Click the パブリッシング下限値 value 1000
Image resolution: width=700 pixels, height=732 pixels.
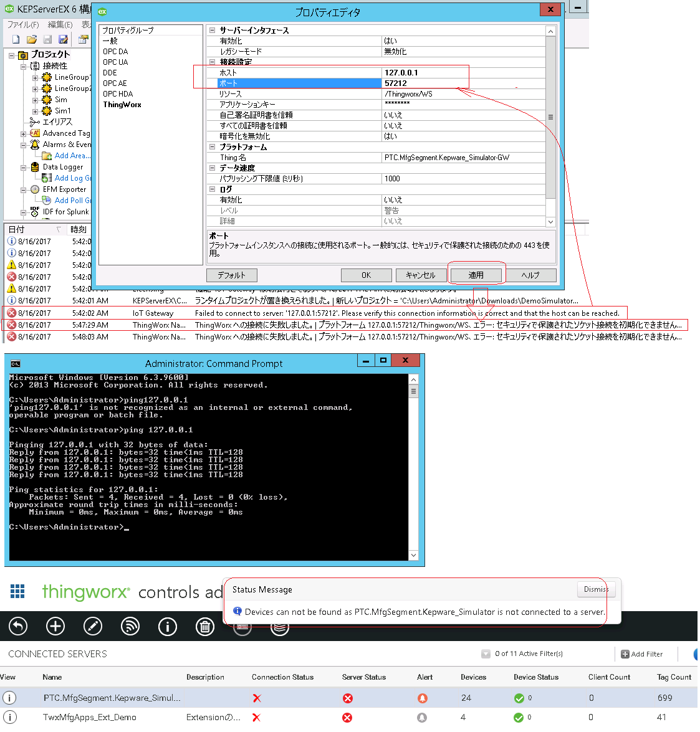463,178
